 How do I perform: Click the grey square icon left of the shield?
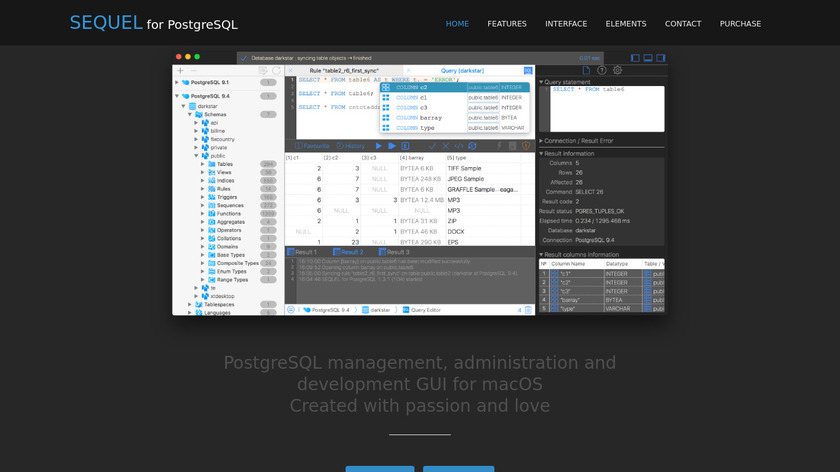513,146
